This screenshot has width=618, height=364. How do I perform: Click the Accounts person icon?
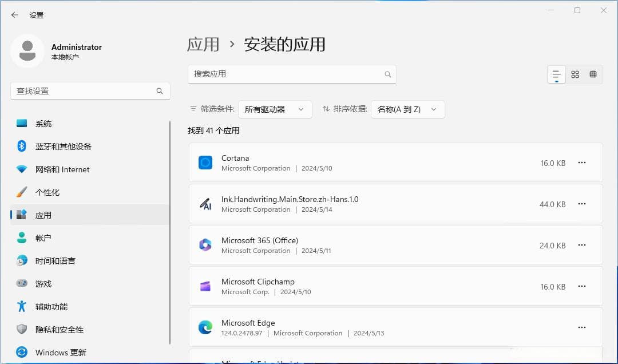22,238
